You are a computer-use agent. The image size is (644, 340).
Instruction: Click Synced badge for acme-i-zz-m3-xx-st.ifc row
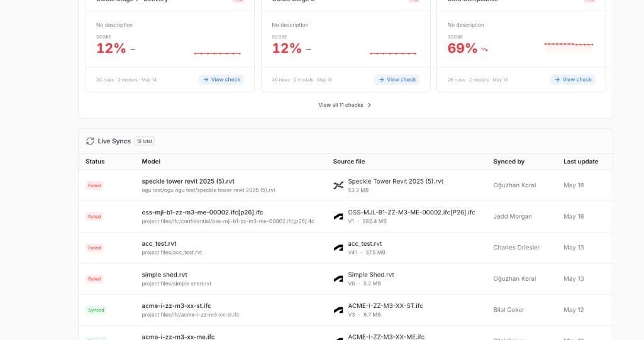click(x=96, y=310)
